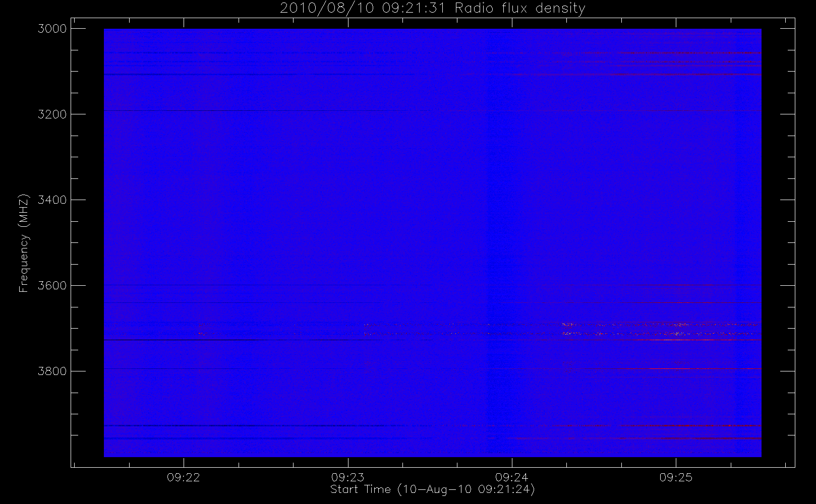The height and width of the screenshot is (504, 816).
Task: Click the '09:25' time axis label
Action: [676, 477]
